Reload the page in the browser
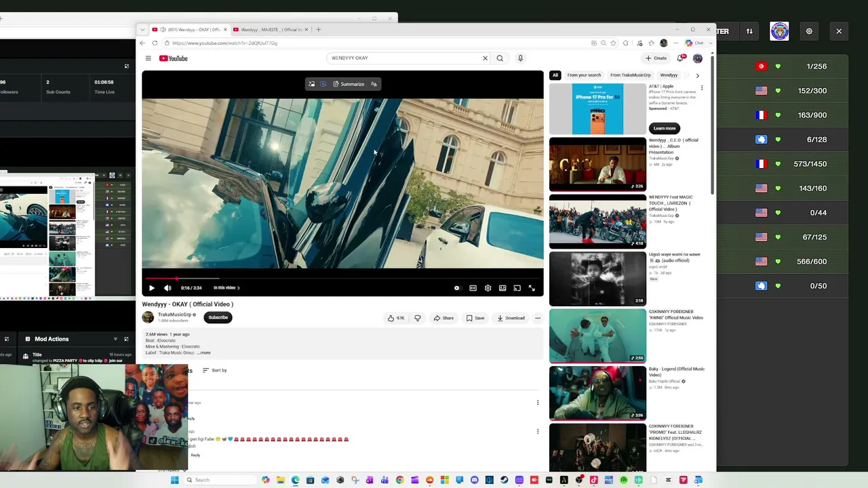This screenshot has height=488, width=868. [x=155, y=43]
